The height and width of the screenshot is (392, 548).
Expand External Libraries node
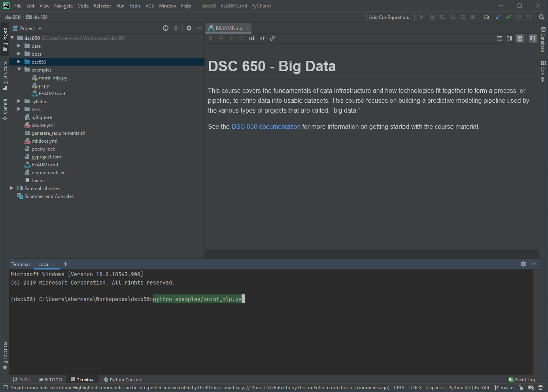pyautogui.click(x=11, y=188)
